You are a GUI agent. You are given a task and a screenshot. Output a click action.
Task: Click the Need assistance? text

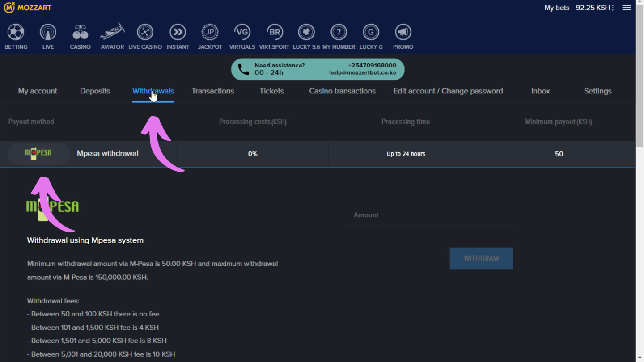(x=280, y=65)
